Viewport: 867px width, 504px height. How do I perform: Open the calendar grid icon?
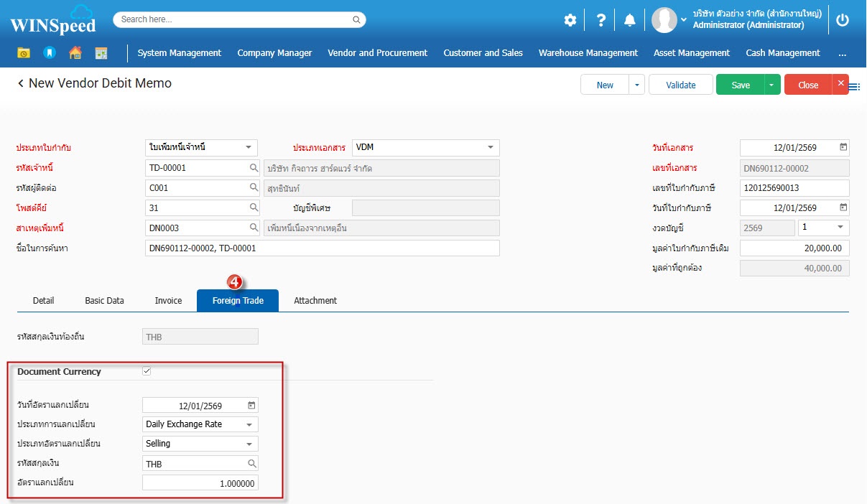click(x=101, y=53)
